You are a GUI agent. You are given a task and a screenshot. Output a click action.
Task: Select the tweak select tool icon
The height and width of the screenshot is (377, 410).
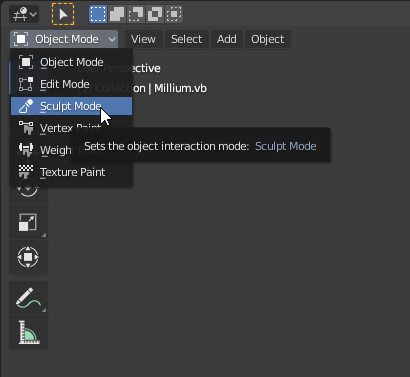[x=63, y=14]
